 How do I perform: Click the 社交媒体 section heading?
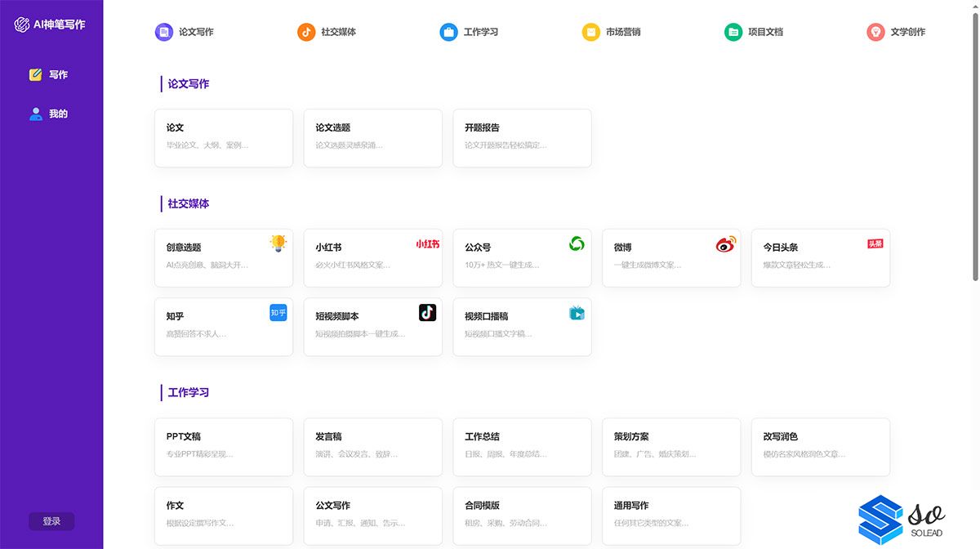189,203
